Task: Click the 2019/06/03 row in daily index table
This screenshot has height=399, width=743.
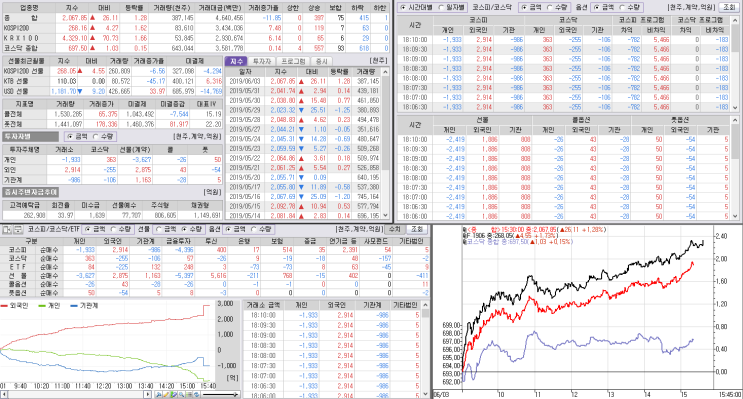Action: point(303,82)
